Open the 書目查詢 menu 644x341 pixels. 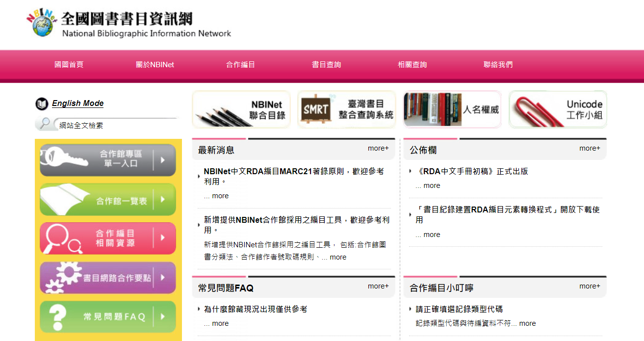(327, 65)
